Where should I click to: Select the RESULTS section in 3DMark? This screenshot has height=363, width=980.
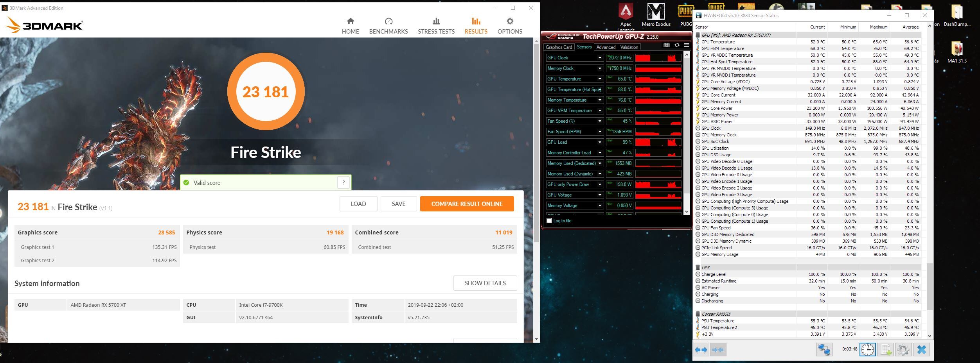tap(476, 26)
